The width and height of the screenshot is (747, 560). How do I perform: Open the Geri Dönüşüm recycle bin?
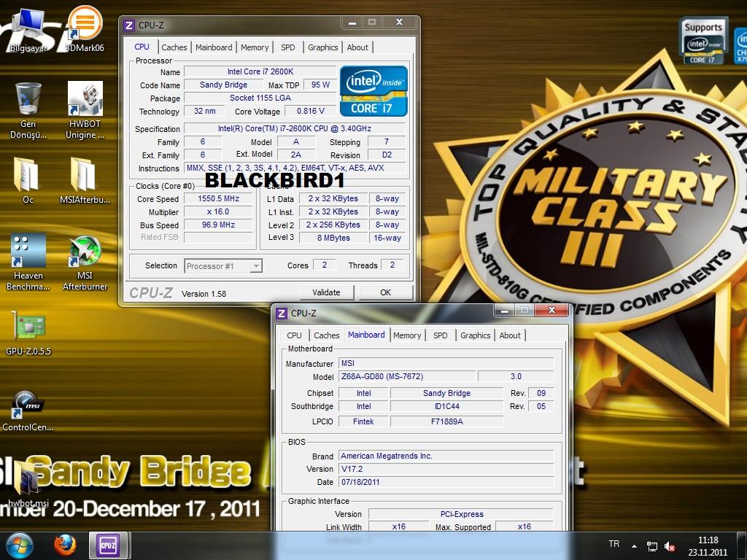click(28, 111)
